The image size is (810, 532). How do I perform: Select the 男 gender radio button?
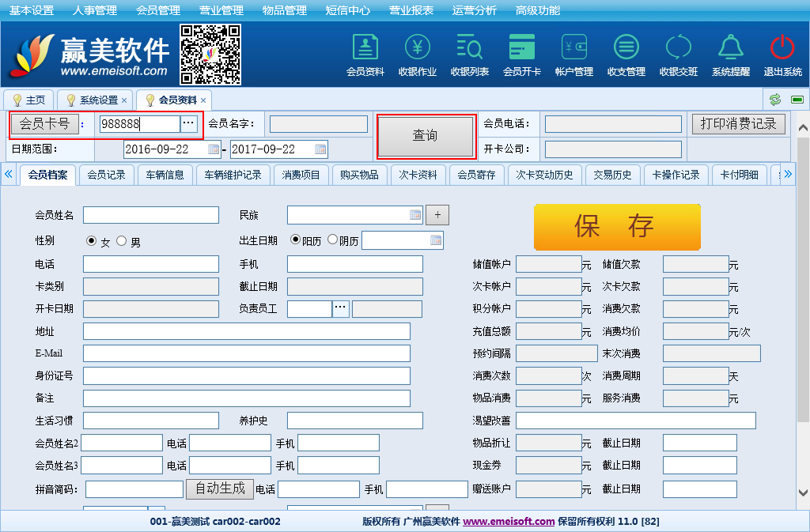[x=121, y=240]
